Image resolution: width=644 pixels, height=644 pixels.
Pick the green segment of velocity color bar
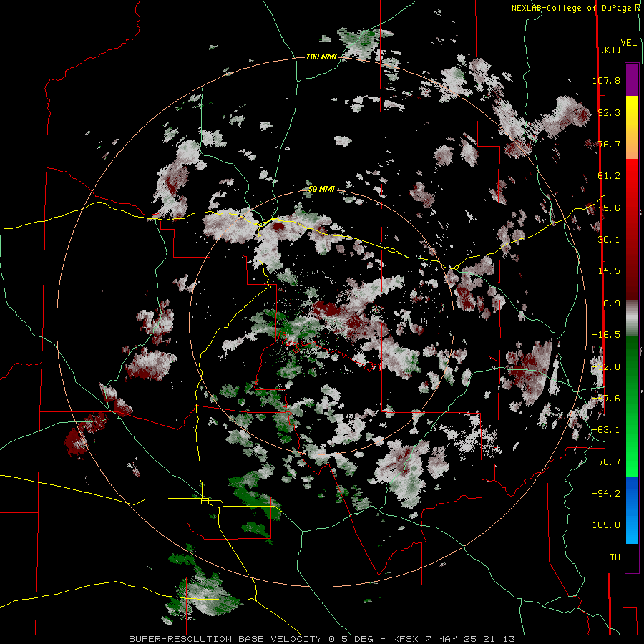pyautogui.click(x=632, y=406)
